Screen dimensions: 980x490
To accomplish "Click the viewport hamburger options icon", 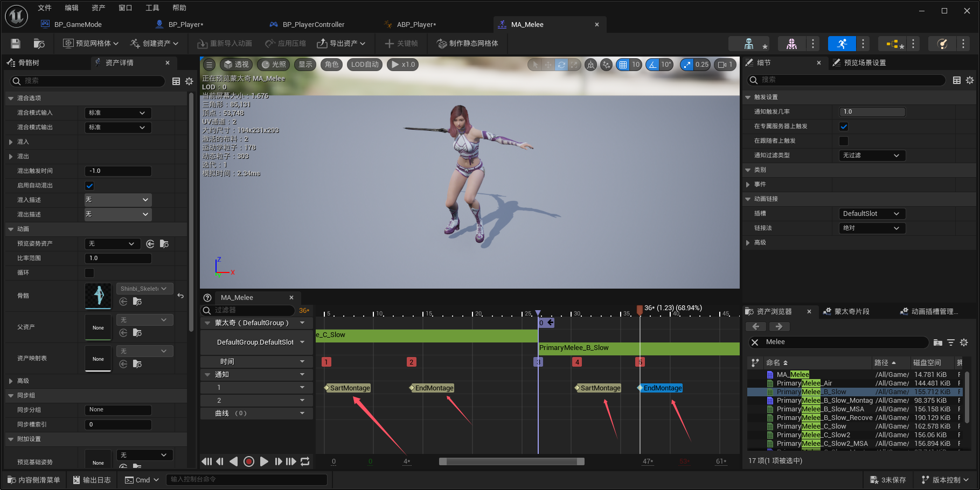I will 210,65.
